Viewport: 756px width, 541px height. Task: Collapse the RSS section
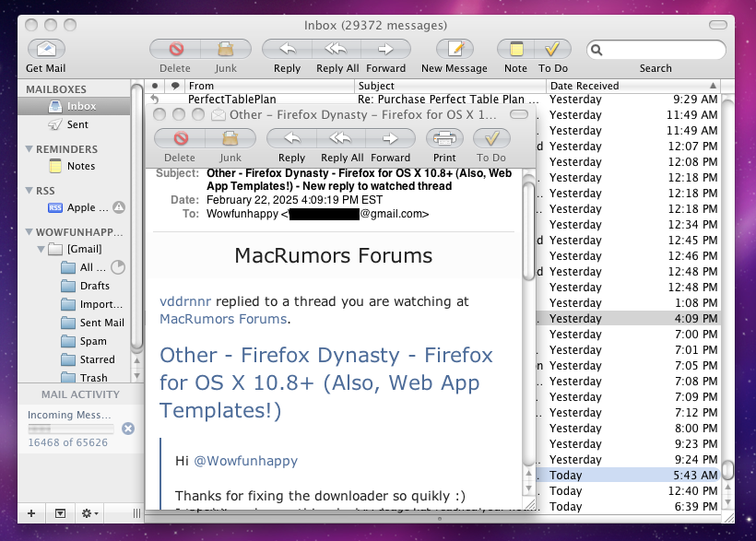click(30, 191)
